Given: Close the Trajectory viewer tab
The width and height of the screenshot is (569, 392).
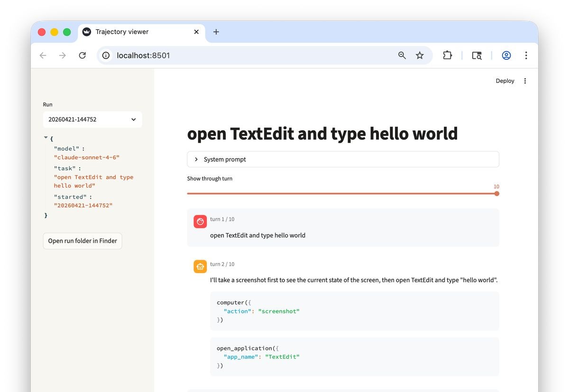Looking at the screenshot, I should click(x=196, y=32).
